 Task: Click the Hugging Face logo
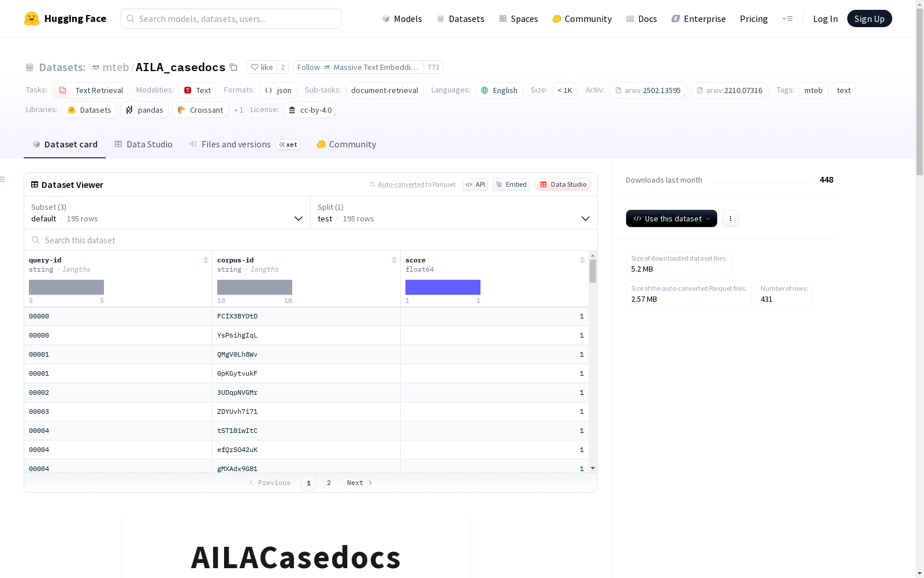tap(65, 18)
